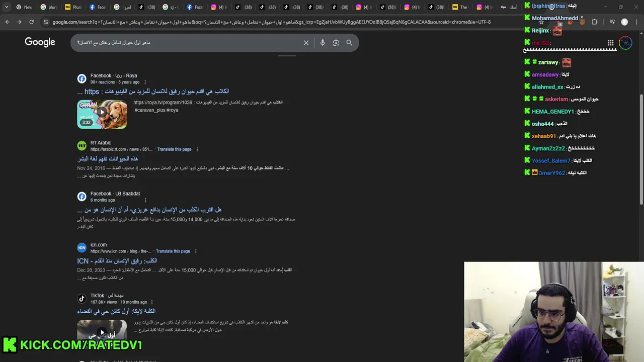Open the Google account avatar
This screenshot has height=362, width=644.
coord(625,43)
